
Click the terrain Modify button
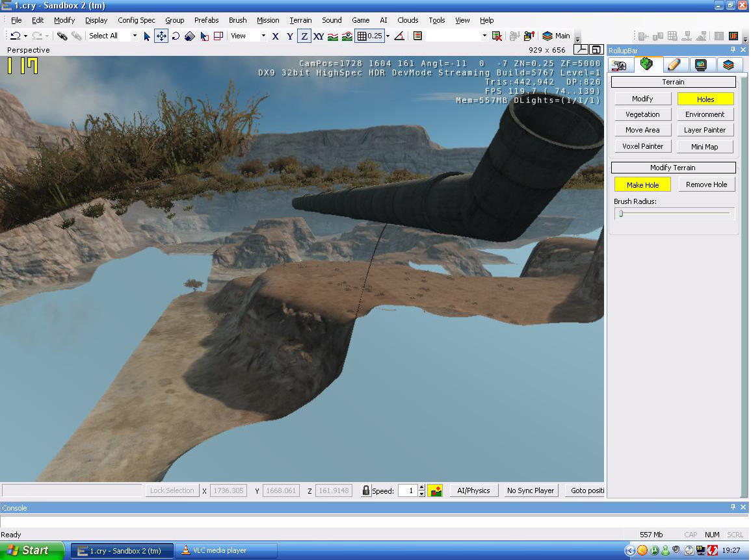pyautogui.click(x=642, y=99)
